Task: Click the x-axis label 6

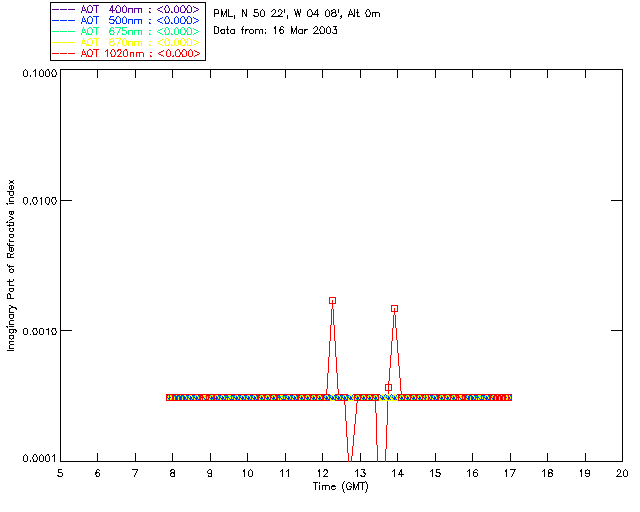Action: (98, 473)
